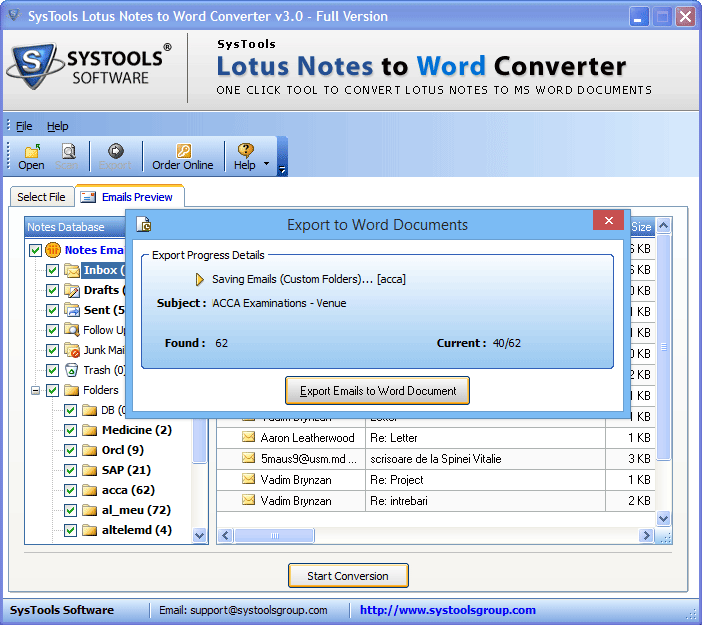Screen dimensions: 702x625
Task: Click the Order Online key icon
Action: 183,151
